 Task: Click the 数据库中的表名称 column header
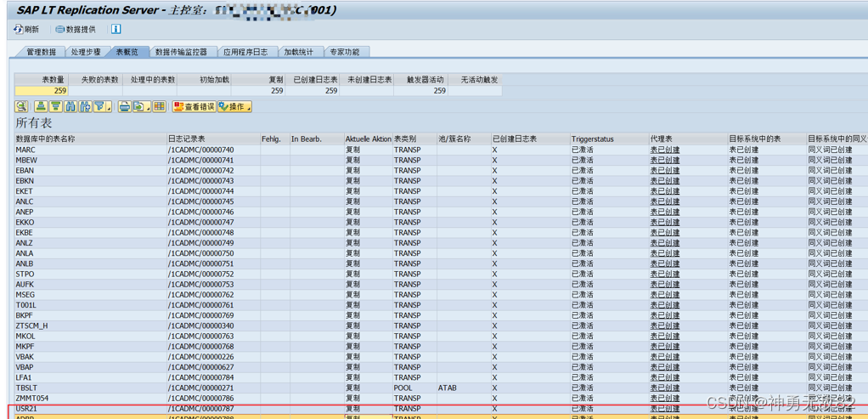pos(90,139)
